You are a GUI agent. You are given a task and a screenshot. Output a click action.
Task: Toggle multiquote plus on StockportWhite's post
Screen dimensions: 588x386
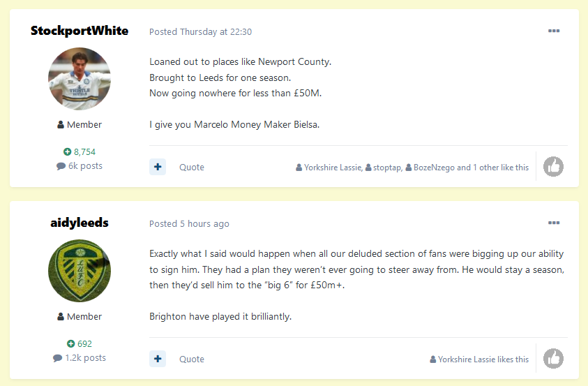click(158, 167)
